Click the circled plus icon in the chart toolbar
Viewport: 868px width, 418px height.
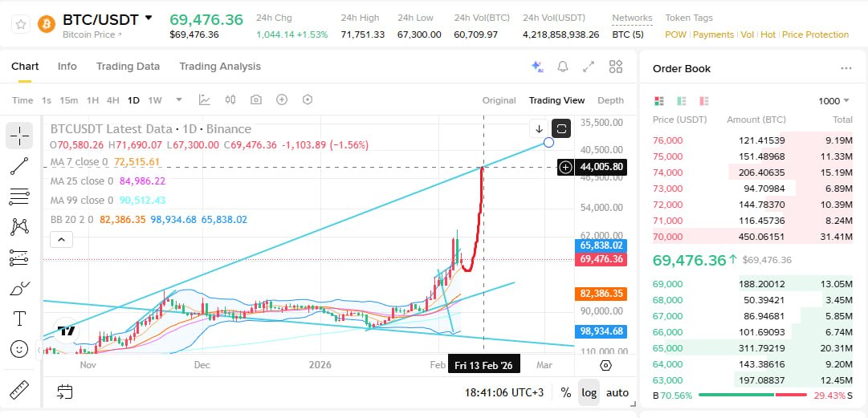[282, 100]
